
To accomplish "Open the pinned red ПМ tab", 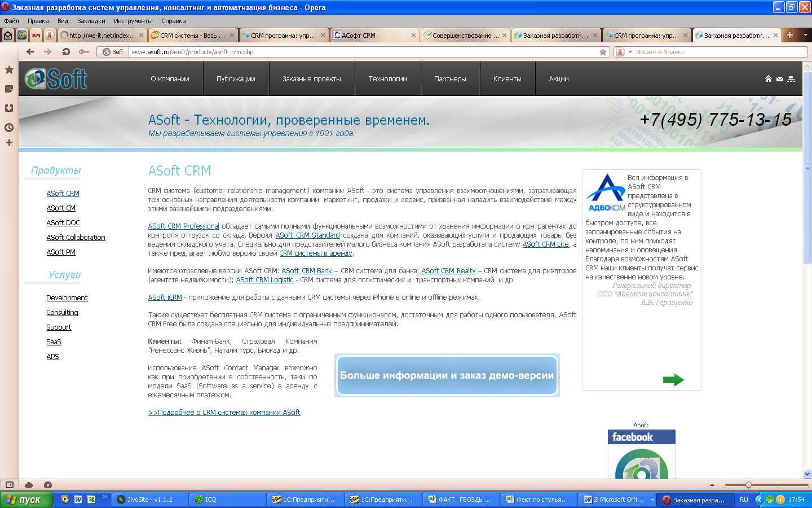I will 36,35.
